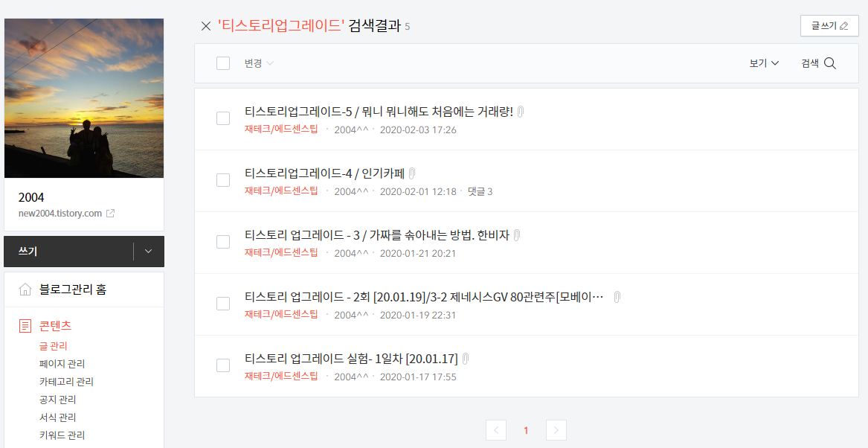Click author 2004^^ on the 업그레이드-5 row

[351, 130]
